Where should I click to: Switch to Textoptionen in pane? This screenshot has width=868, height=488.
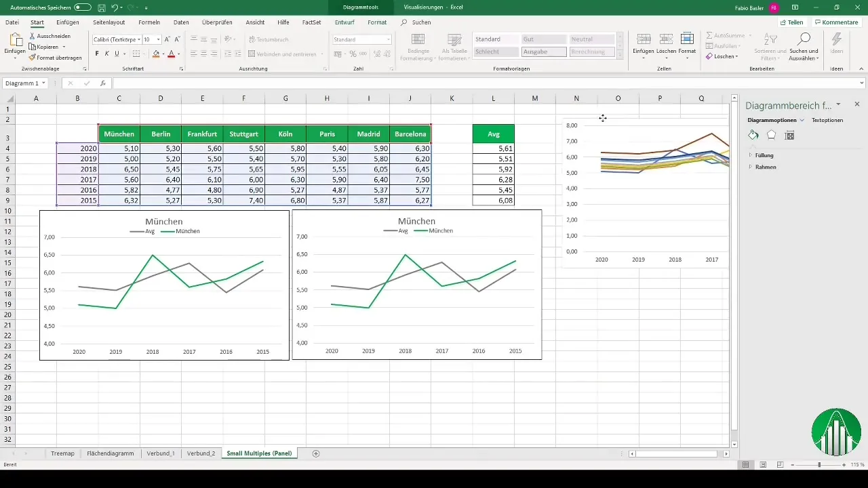coord(827,120)
